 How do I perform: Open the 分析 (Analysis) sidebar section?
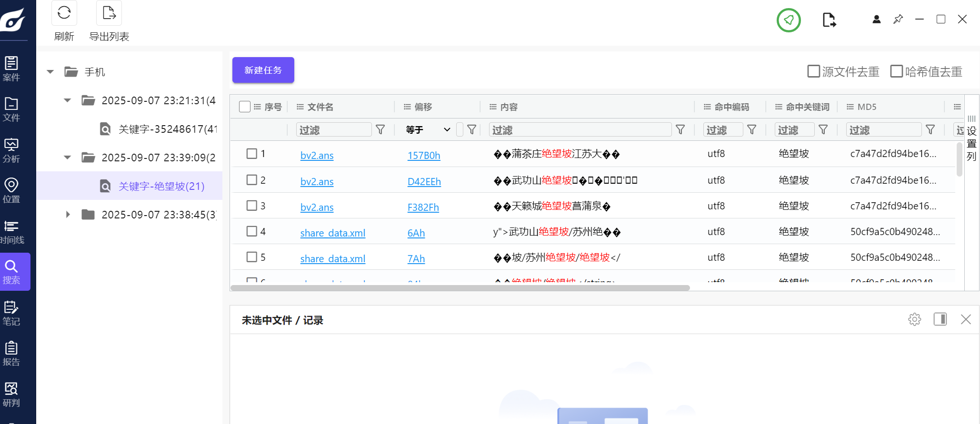pos(11,150)
